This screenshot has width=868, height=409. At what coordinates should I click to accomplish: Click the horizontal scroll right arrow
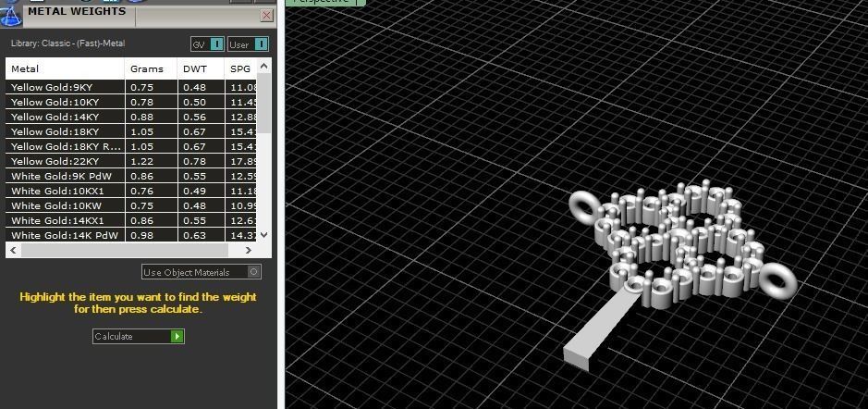248,251
